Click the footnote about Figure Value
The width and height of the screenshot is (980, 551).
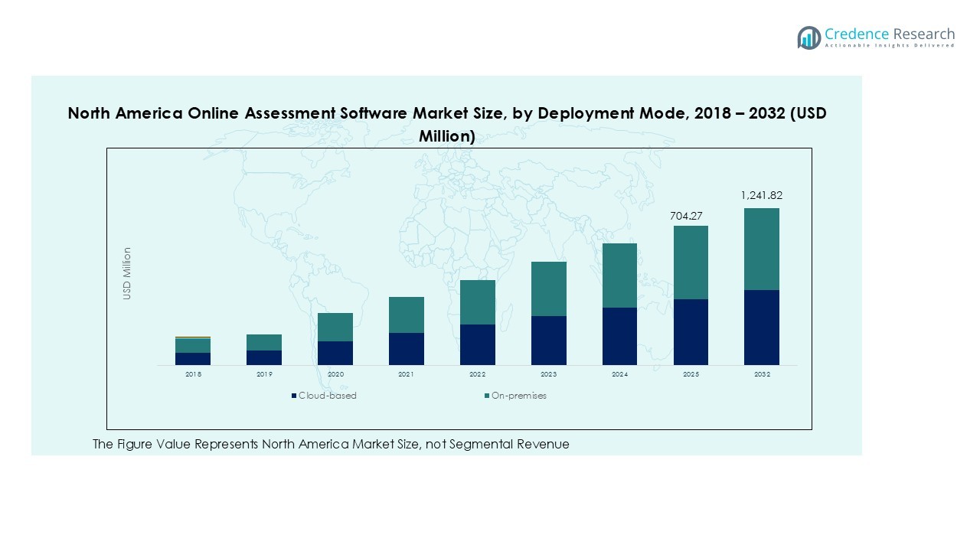click(x=331, y=445)
